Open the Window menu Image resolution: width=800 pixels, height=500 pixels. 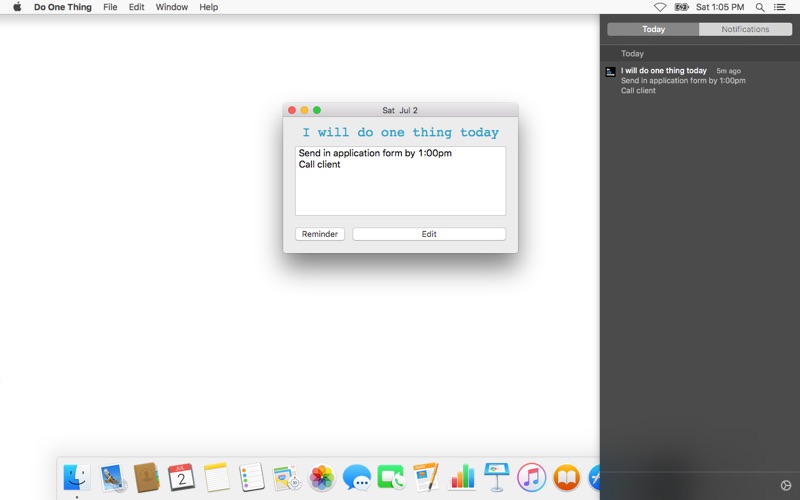171,7
